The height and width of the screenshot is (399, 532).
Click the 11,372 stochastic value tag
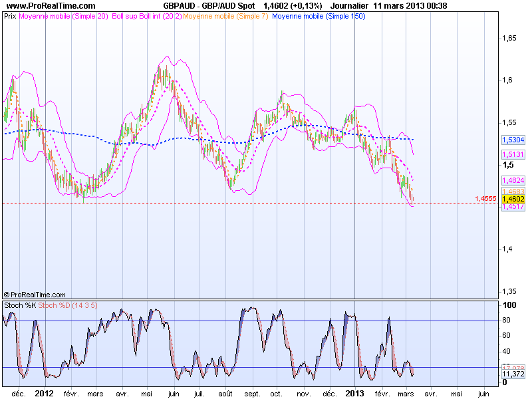[513, 374]
